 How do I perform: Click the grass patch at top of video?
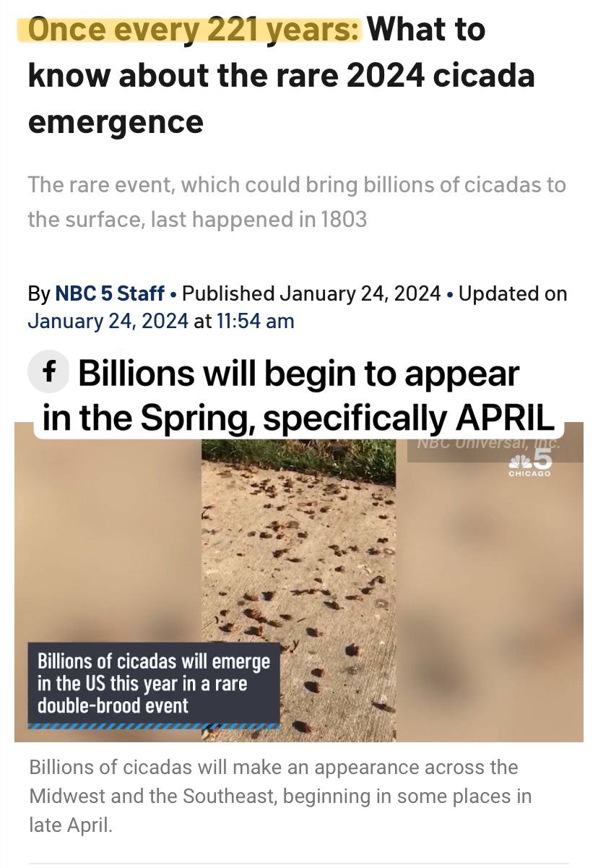tap(298, 461)
